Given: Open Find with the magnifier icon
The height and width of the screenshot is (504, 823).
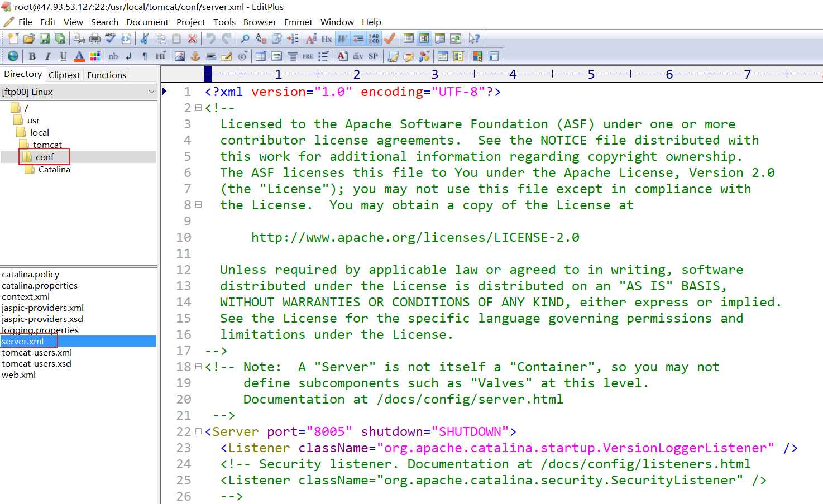Looking at the screenshot, I should 245,39.
